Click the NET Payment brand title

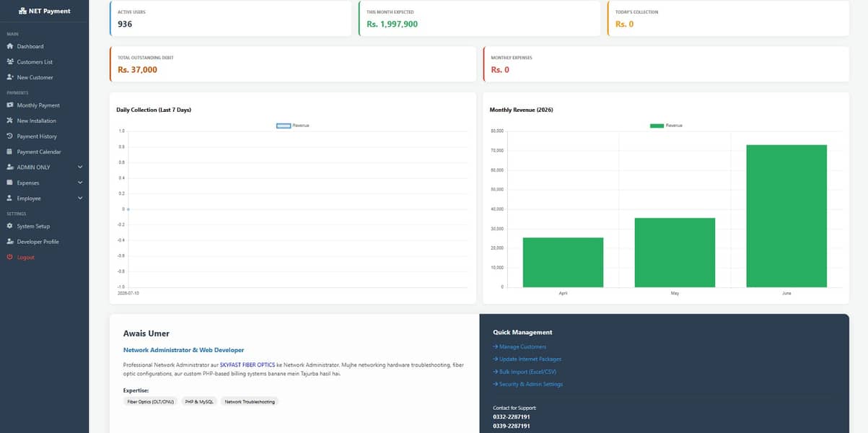click(50, 11)
